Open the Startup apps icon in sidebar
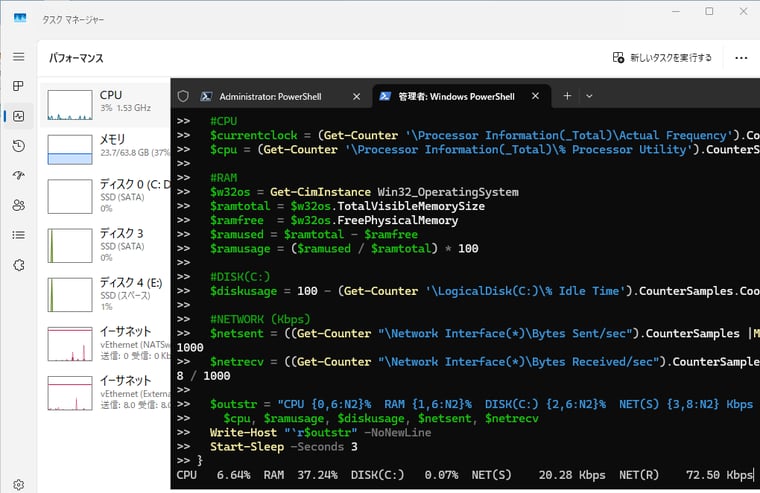Image resolution: width=760 pixels, height=493 pixels. click(x=18, y=175)
